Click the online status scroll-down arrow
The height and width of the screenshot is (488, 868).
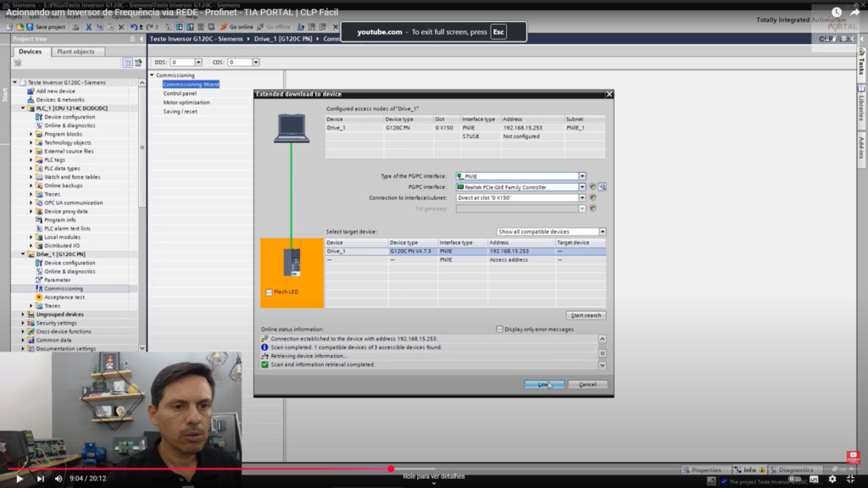click(x=603, y=365)
